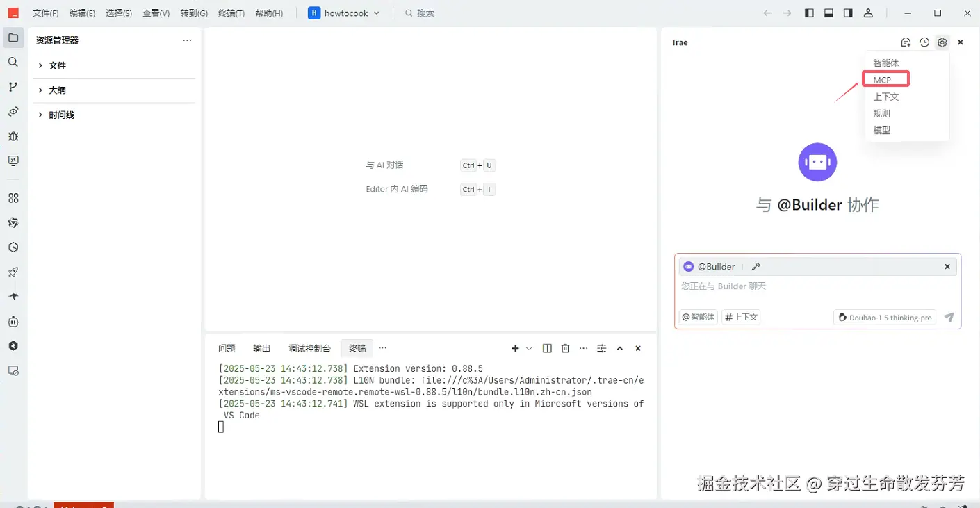Go back with the left arrow
Screen dimensions: 980x508
[767, 13]
